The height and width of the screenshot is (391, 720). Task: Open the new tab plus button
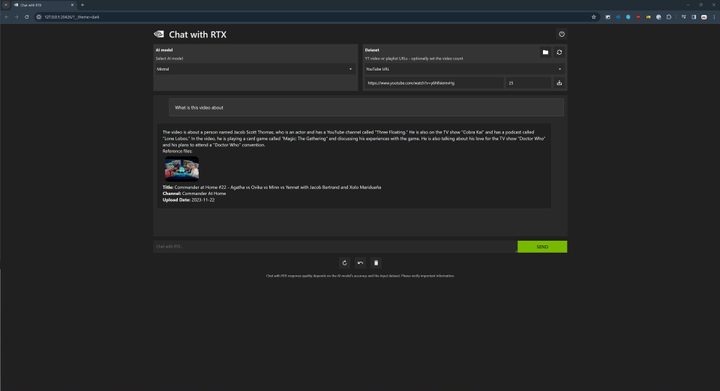(83, 5)
